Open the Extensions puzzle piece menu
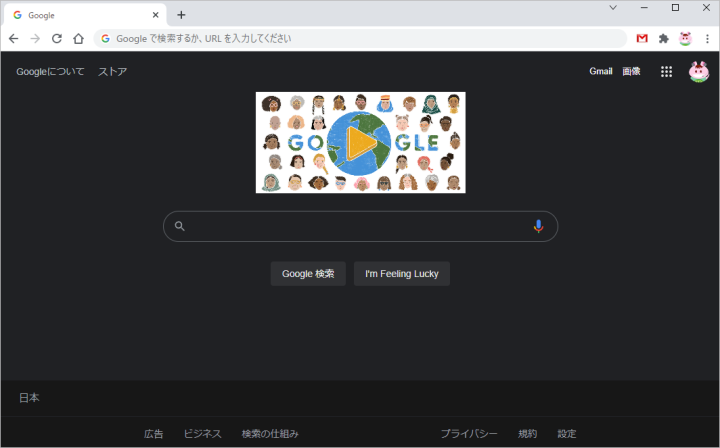Image resolution: width=720 pixels, height=448 pixels. coord(663,38)
